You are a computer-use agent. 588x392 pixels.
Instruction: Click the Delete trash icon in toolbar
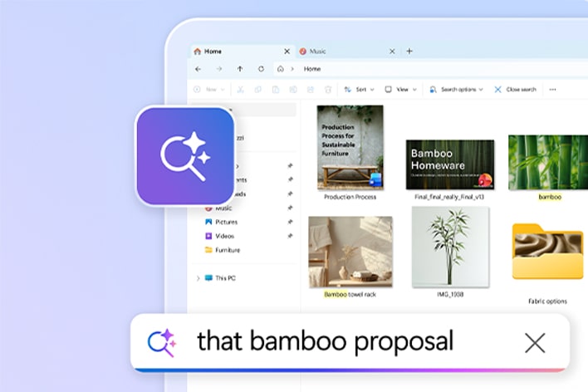(328, 89)
